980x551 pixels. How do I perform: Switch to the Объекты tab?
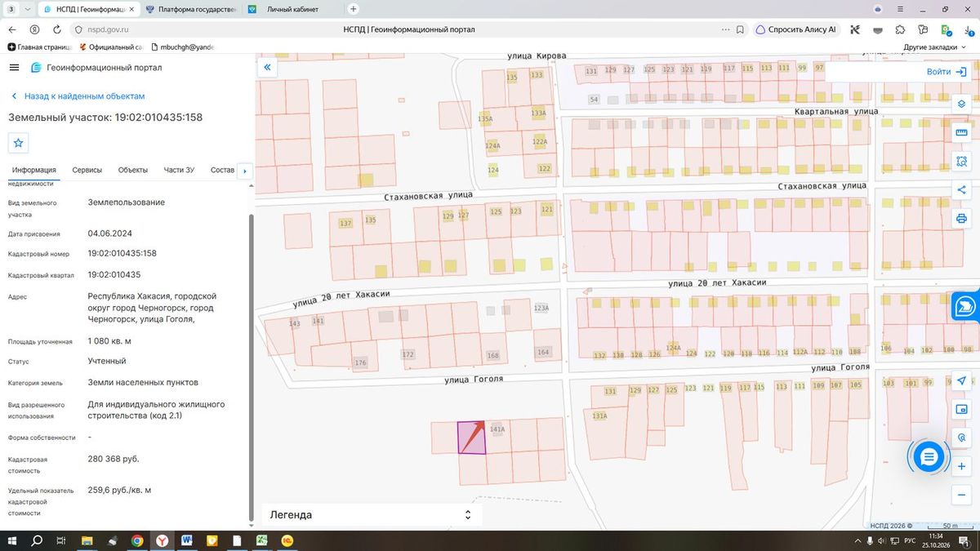point(133,170)
